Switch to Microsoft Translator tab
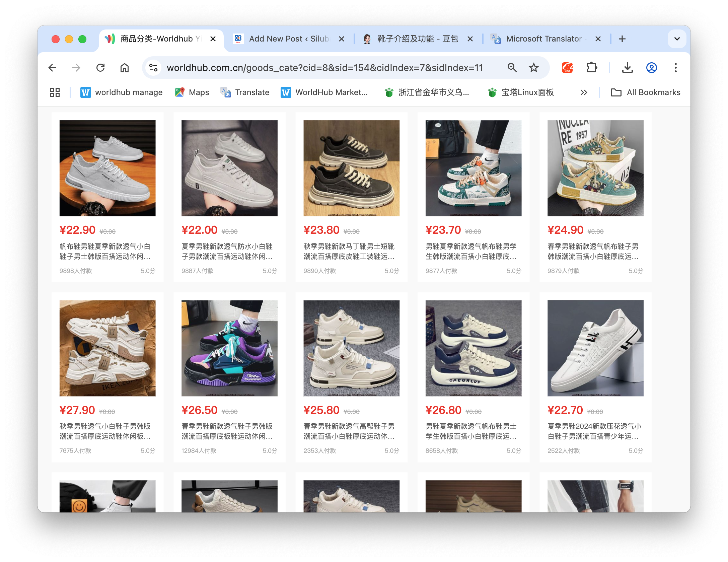Image resolution: width=728 pixels, height=562 pixels. click(542, 39)
